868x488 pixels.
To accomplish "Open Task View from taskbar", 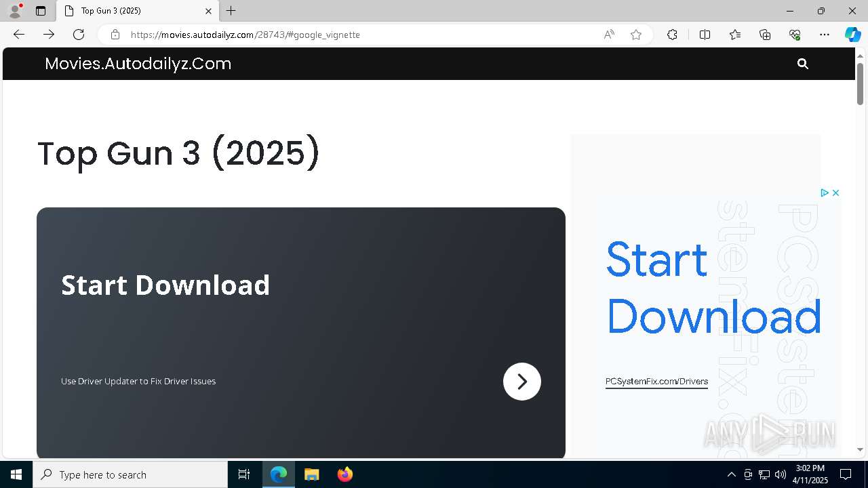I will pos(244,474).
